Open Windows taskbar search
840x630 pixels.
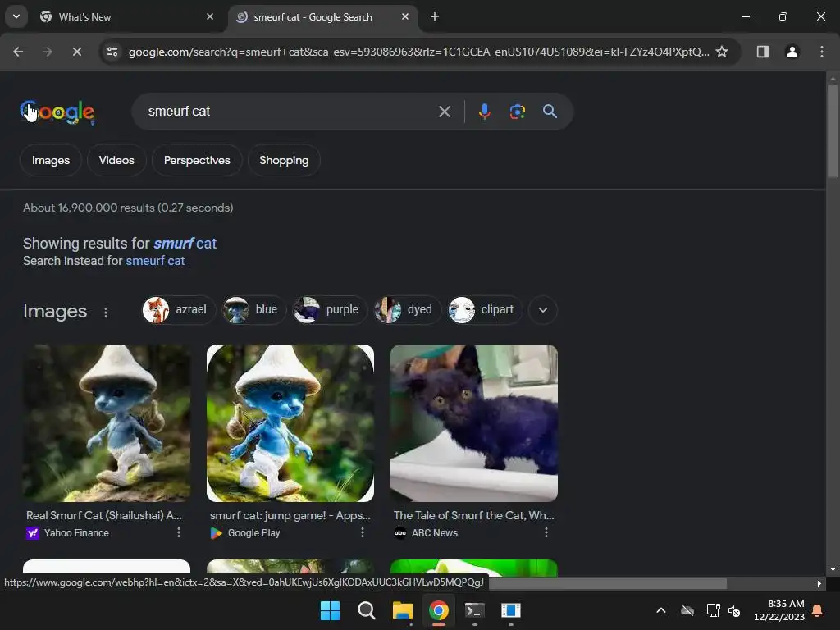(367, 610)
